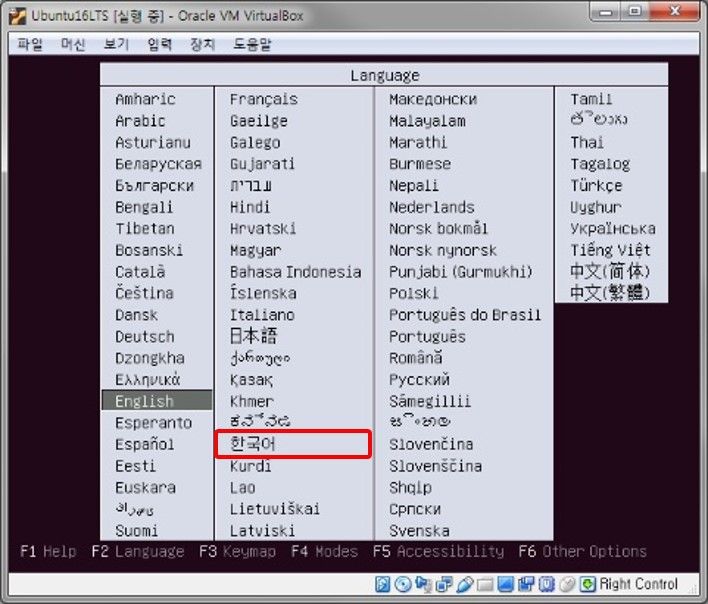Open the 입력 menu
This screenshot has height=604, width=708.
159,44
